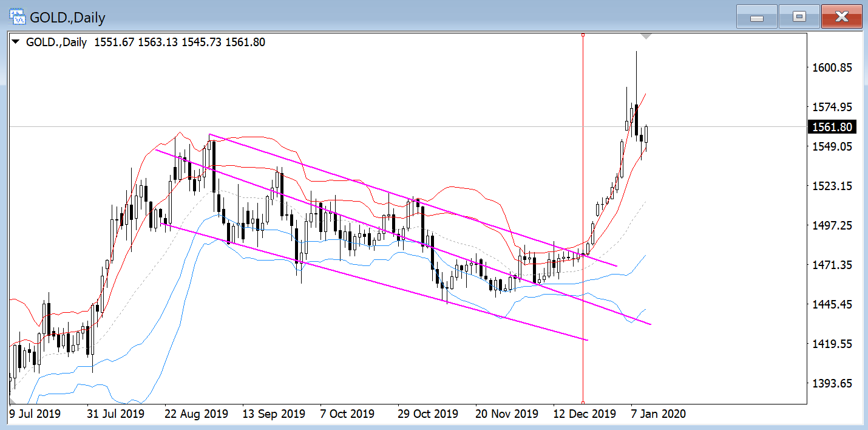Viewport: 868px width, 430px height.
Task: Click the latest candlestick on the chart
Action: click(x=647, y=136)
